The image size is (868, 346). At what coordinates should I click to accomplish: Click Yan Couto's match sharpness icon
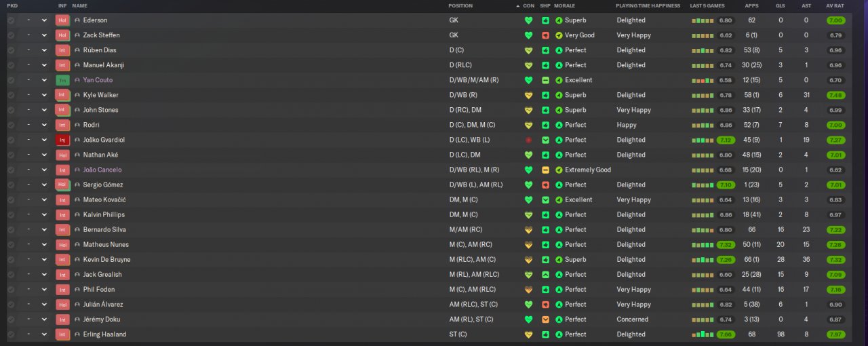click(x=546, y=80)
